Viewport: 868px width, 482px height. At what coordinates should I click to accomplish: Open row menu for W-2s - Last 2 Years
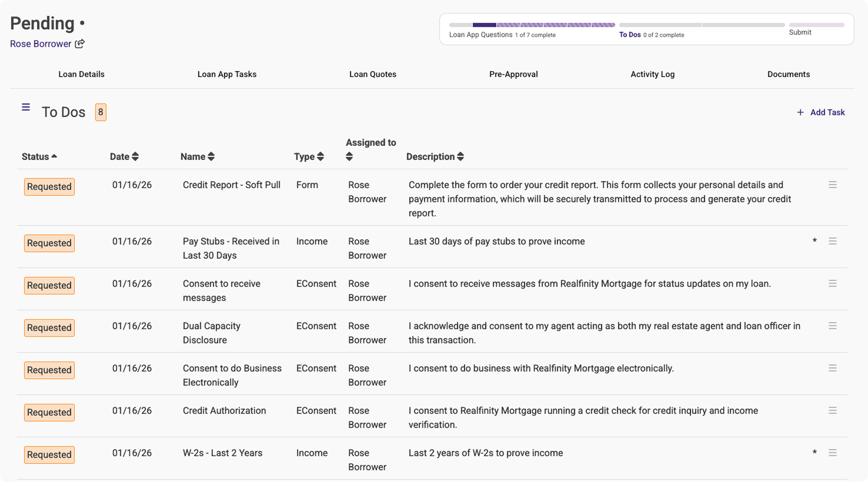point(832,453)
